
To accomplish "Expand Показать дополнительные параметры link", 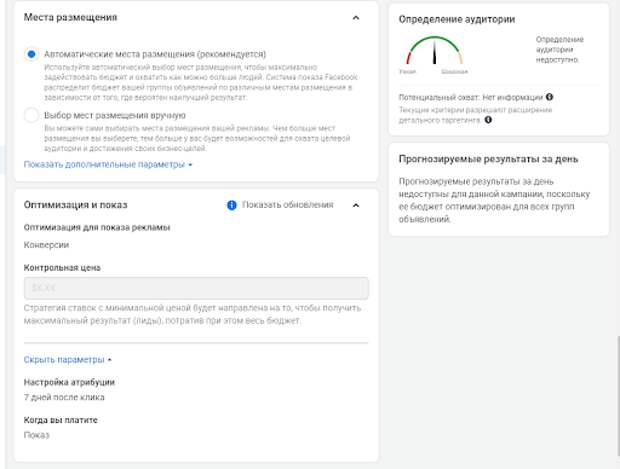I will point(104,164).
